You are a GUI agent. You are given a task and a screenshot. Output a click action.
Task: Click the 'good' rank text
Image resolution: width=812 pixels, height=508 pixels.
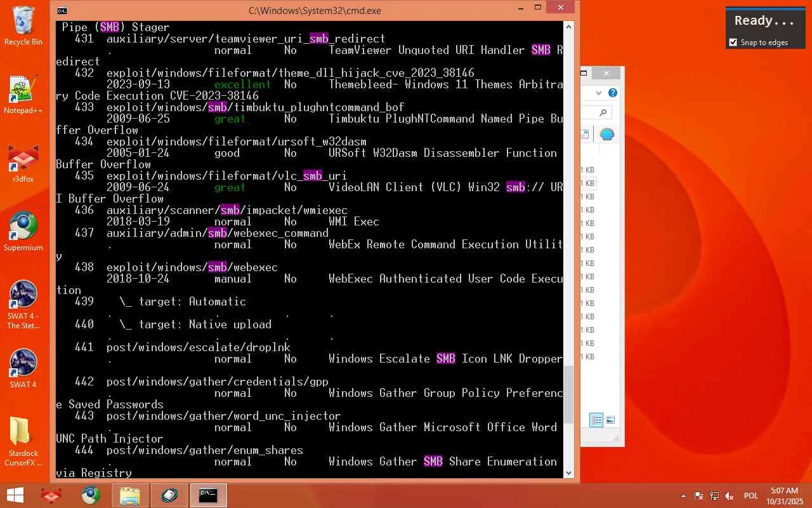point(226,153)
